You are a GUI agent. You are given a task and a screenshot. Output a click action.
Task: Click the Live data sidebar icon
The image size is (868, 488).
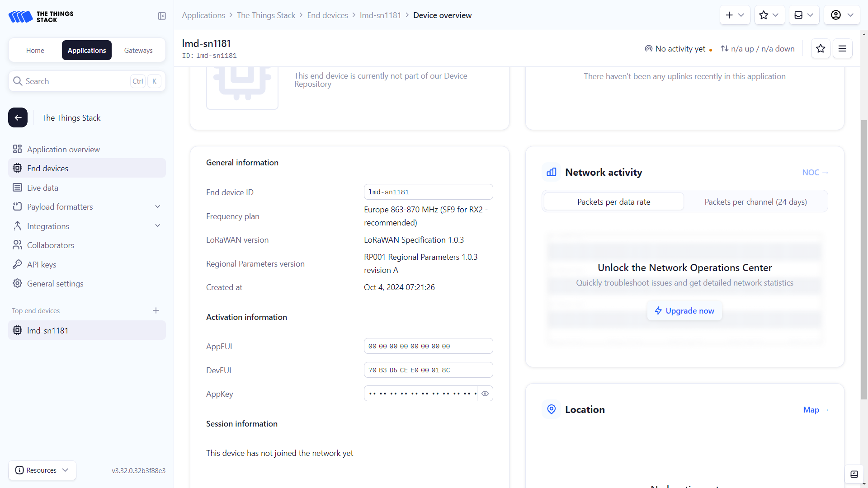tap(17, 187)
